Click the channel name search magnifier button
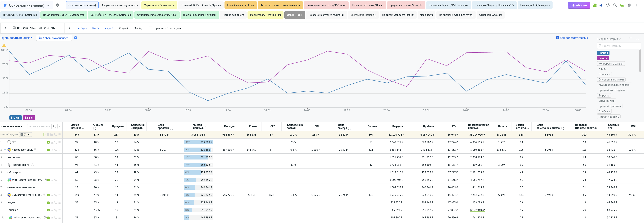 point(54,126)
